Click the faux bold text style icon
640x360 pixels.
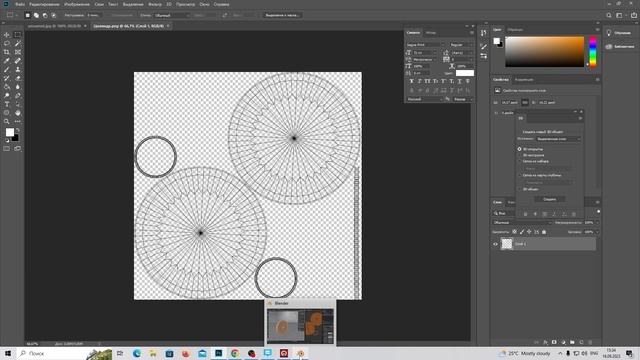[411, 81]
